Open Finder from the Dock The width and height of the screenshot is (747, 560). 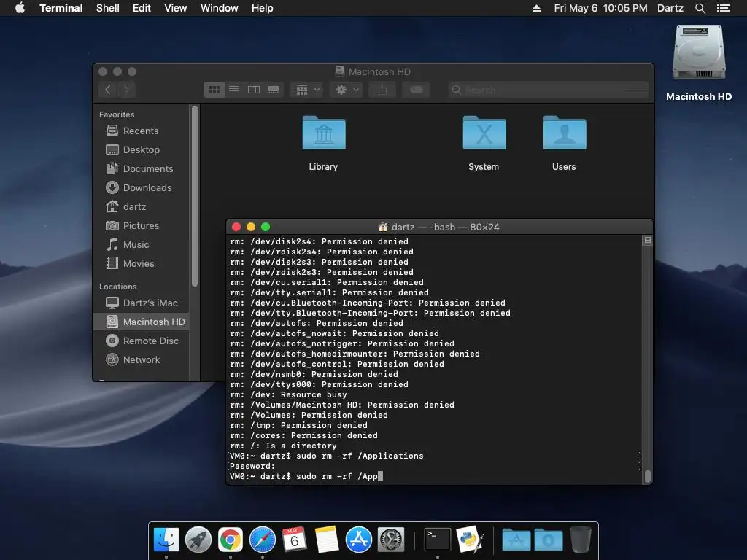(x=166, y=540)
